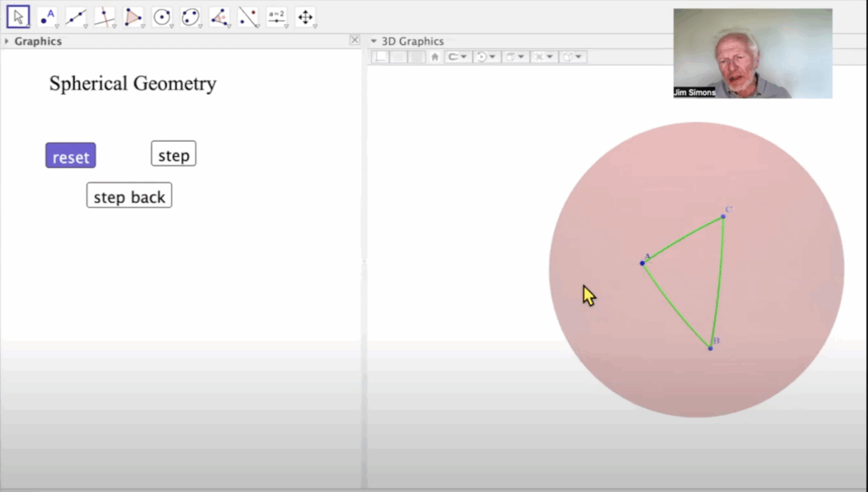Screen dimensions: 868x492
Task: Open the point capturing dropdown
Action: click(458, 57)
